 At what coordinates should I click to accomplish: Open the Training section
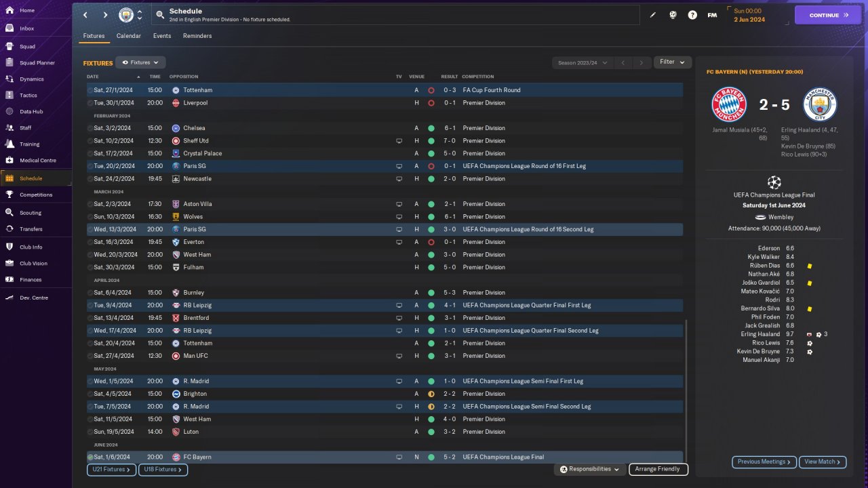click(36, 144)
